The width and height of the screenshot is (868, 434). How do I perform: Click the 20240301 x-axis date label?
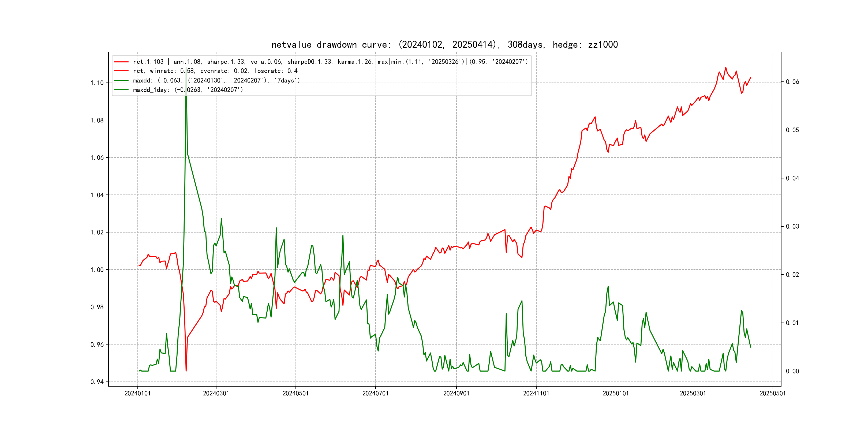point(216,393)
